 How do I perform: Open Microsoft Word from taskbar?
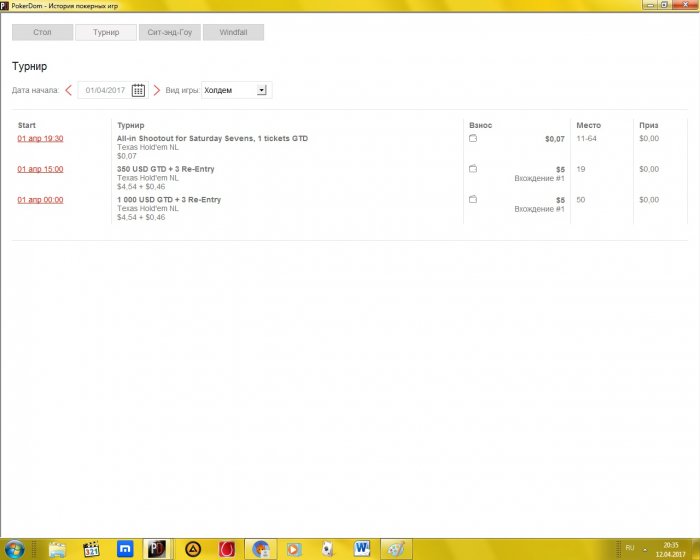click(362, 549)
